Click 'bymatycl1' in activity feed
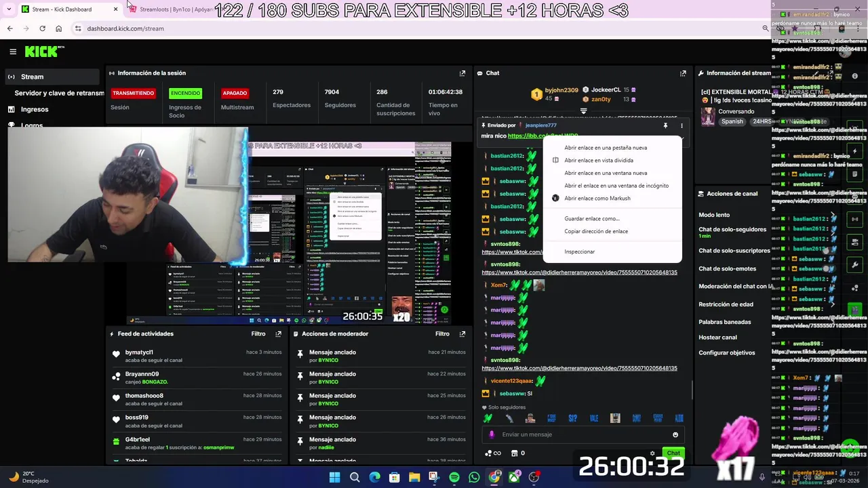This screenshot has height=488, width=868. (x=139, y=352)
